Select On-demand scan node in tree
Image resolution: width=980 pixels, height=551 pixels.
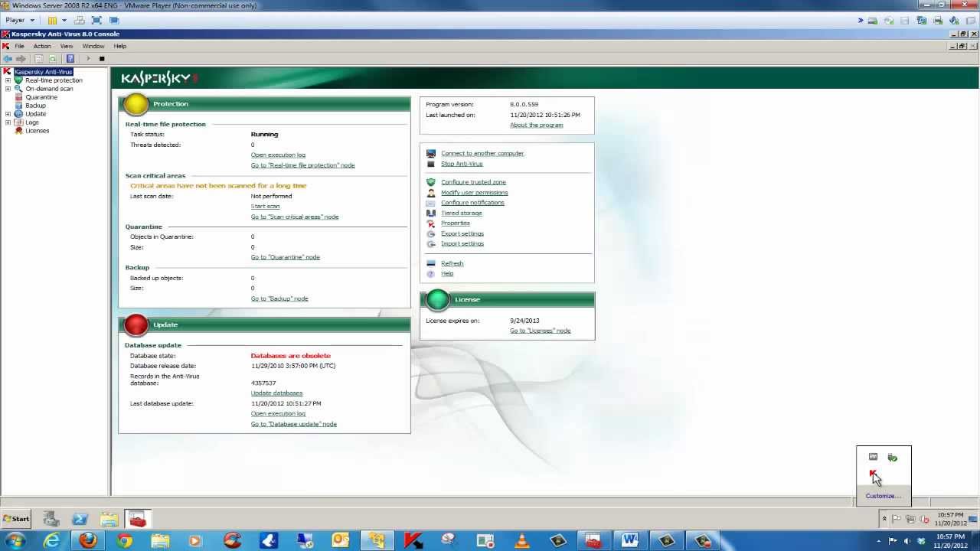[x=49, y=89]
